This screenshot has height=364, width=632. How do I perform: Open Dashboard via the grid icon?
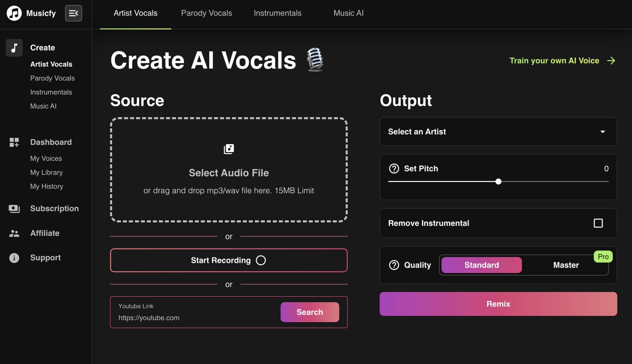point(14,142)
